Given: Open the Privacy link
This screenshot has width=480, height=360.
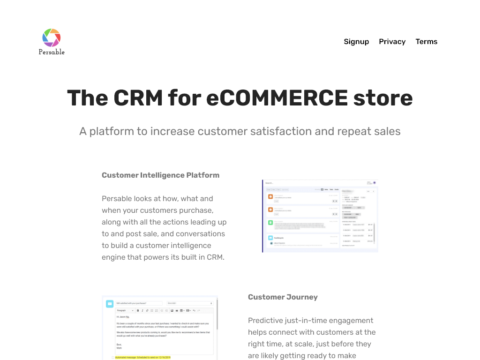Looking at the screenshot, I should click(392, 42).
